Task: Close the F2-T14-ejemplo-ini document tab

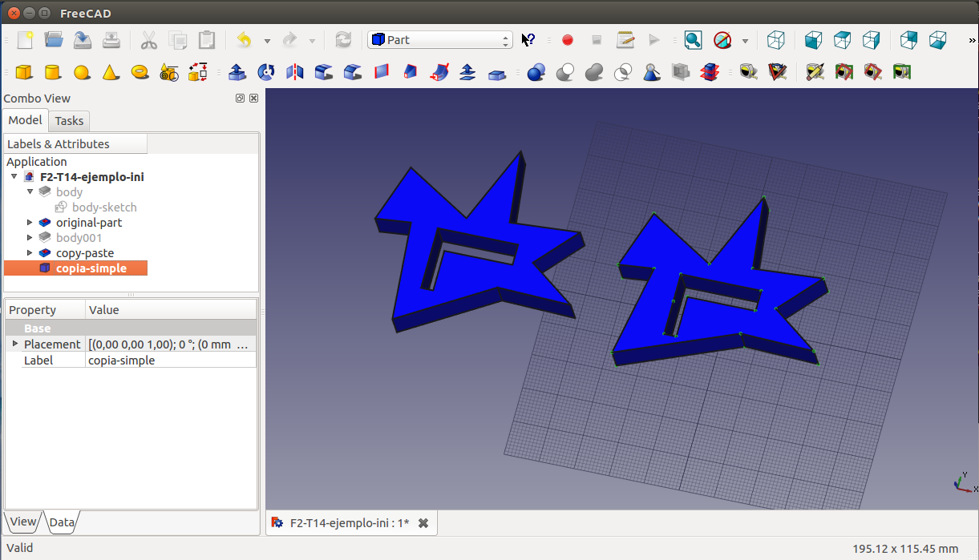Action: pos(423,523)
